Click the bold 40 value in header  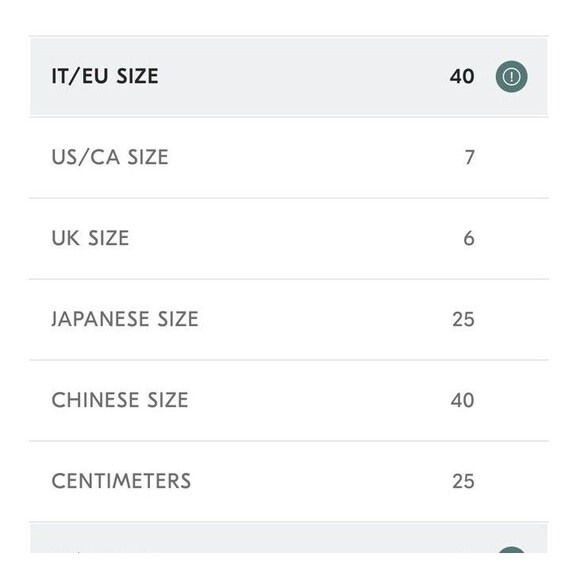(x=462, y=77)
